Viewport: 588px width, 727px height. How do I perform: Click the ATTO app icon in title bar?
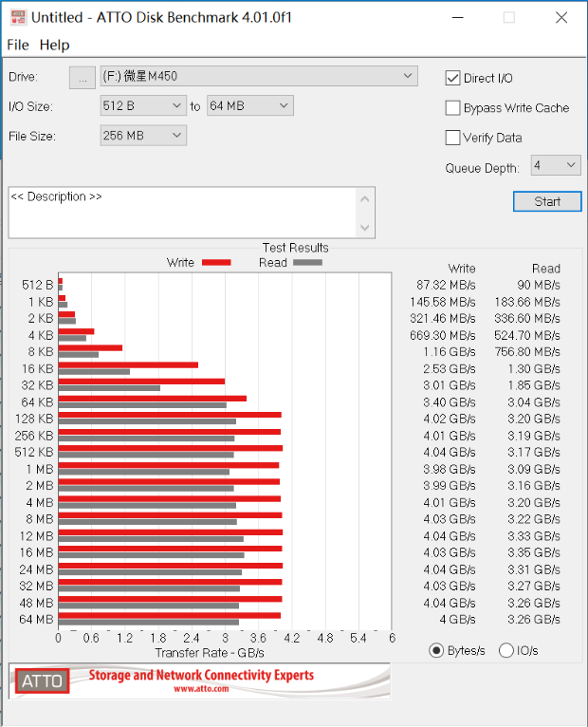tap(18, 18)
